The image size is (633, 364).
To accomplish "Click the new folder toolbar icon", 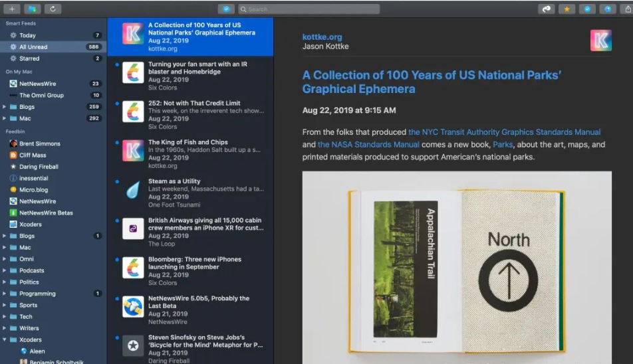I will coord(32,9).
